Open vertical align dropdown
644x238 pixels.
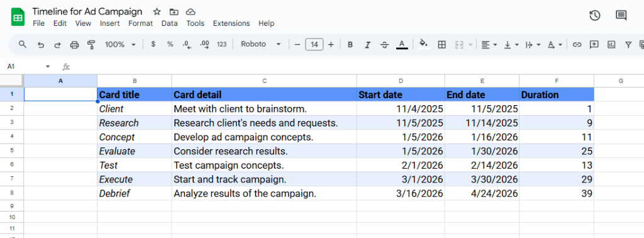[x=511, y=45]
